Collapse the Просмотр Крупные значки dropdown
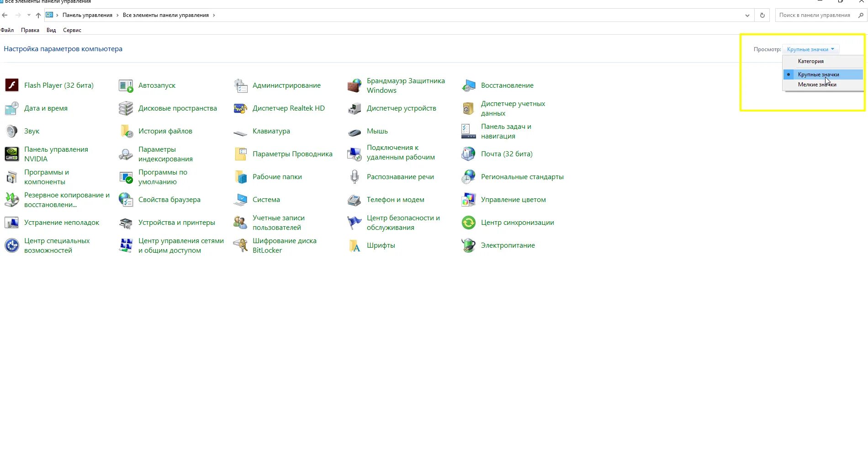Screen dimensions: 868x457 point(811,49)
